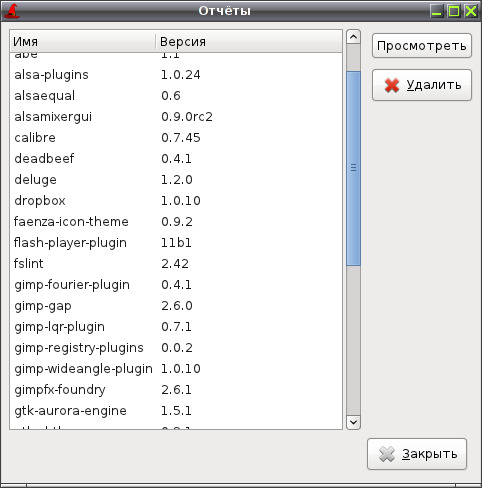Image resolution: width=482 pixels, height=488 pixels.
Task: Sort list by Имя column header
Action: 83,42
